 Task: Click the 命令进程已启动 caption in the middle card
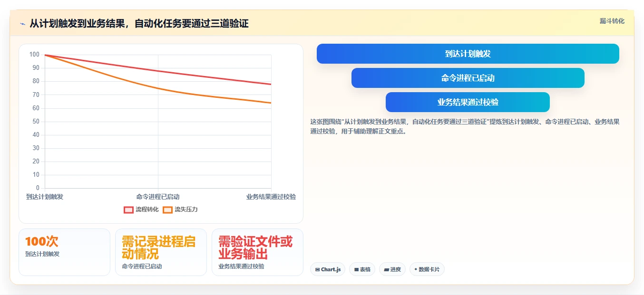(x=142, y=266)
